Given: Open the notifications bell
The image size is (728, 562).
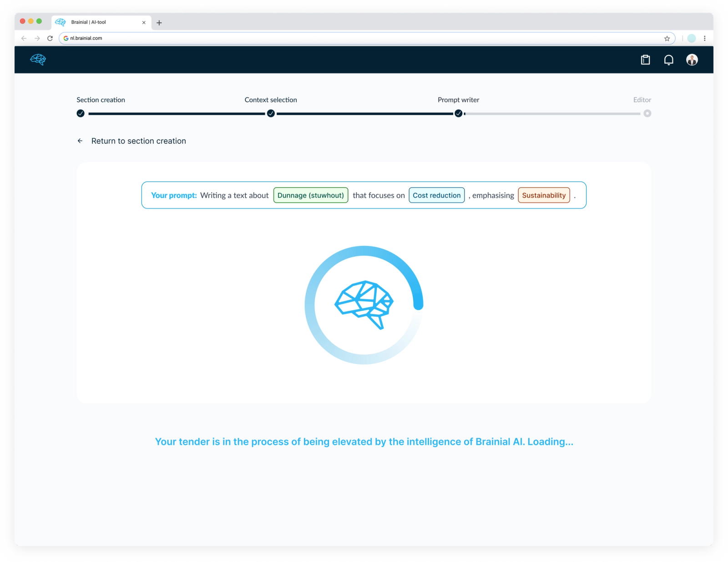Looking at the screenshot, I should coord(668,60).
